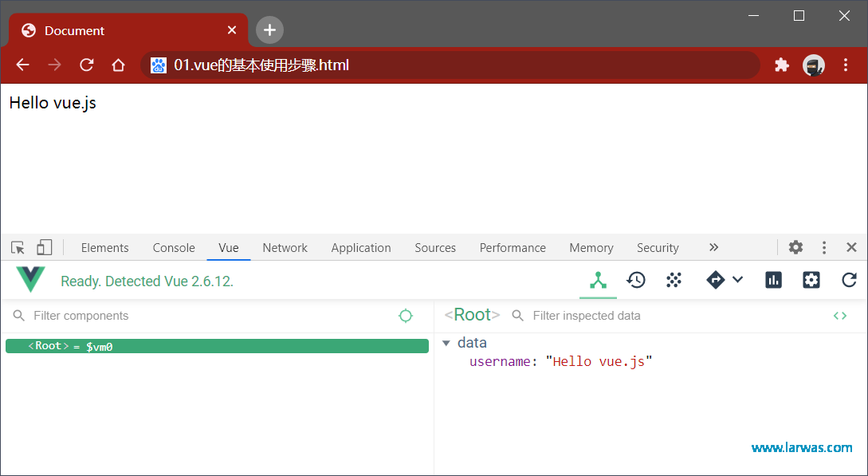Open the Security tab

coord(658,248)
